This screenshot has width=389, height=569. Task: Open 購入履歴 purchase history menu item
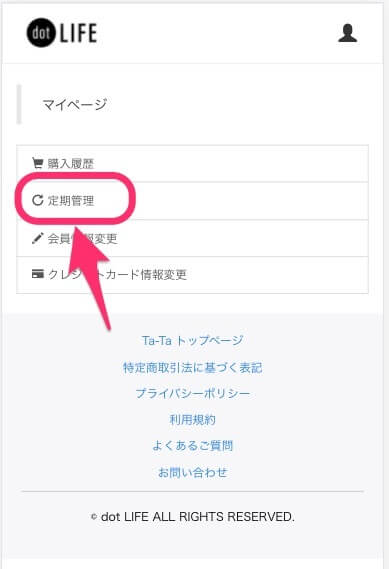click(x=192, y=163)
